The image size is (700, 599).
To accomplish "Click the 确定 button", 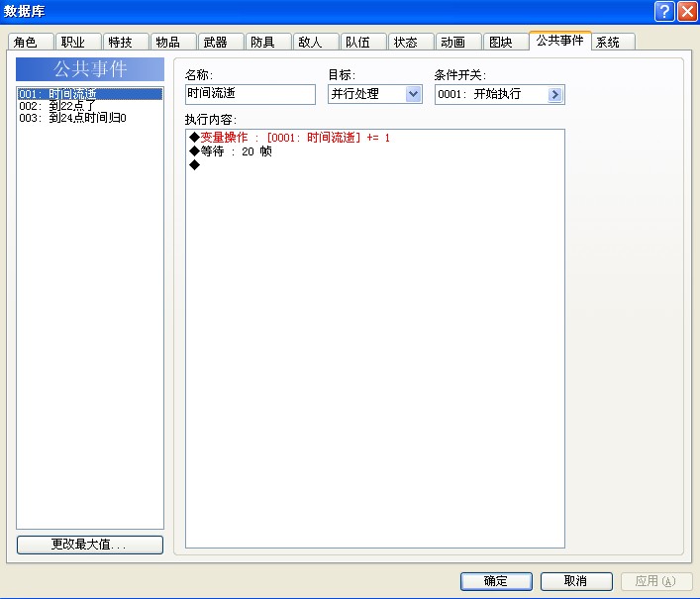I will click(496, 581).
